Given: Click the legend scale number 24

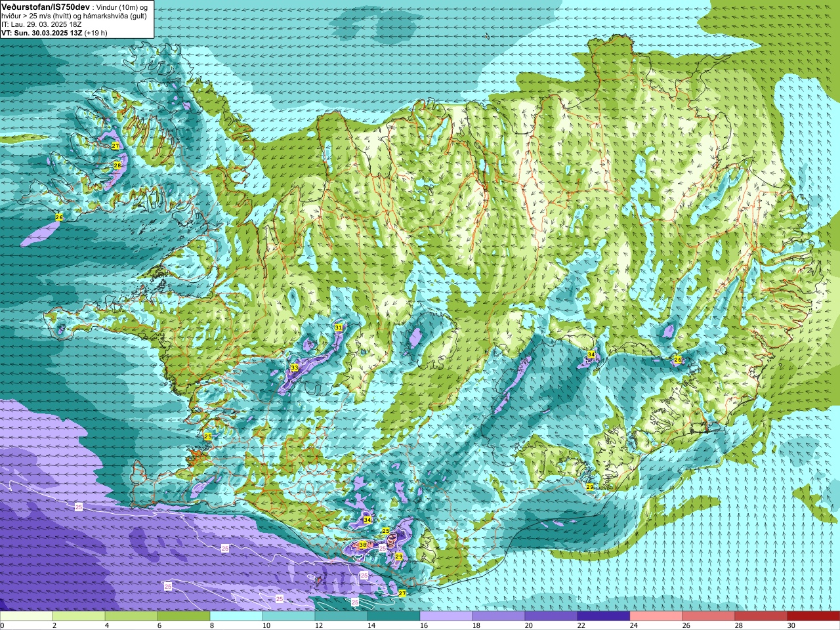Looking at the screenshot, I should click(x=634, y=625).
